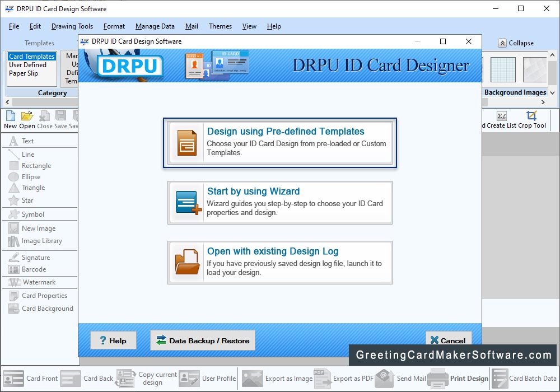
Task: Open the File menu
Action: (x=14, y=26)
